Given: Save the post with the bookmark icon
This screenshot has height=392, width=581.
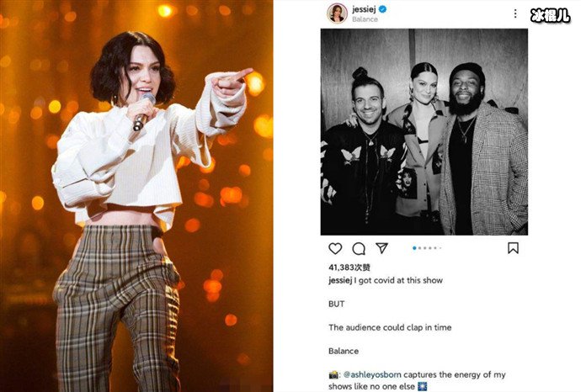Looking at the screenshot, I should click(513, 247).
